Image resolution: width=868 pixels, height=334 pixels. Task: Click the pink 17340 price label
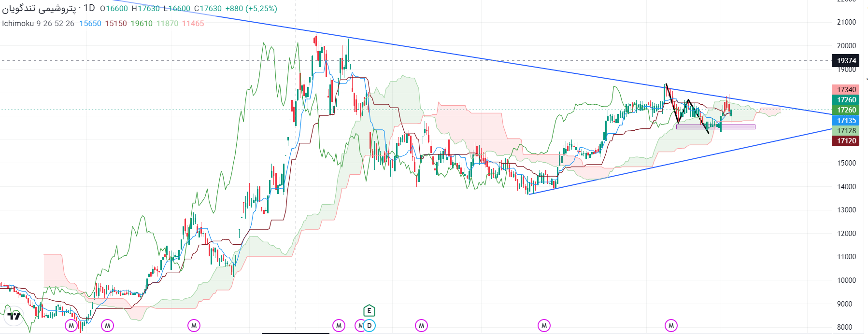pos(846,89)
